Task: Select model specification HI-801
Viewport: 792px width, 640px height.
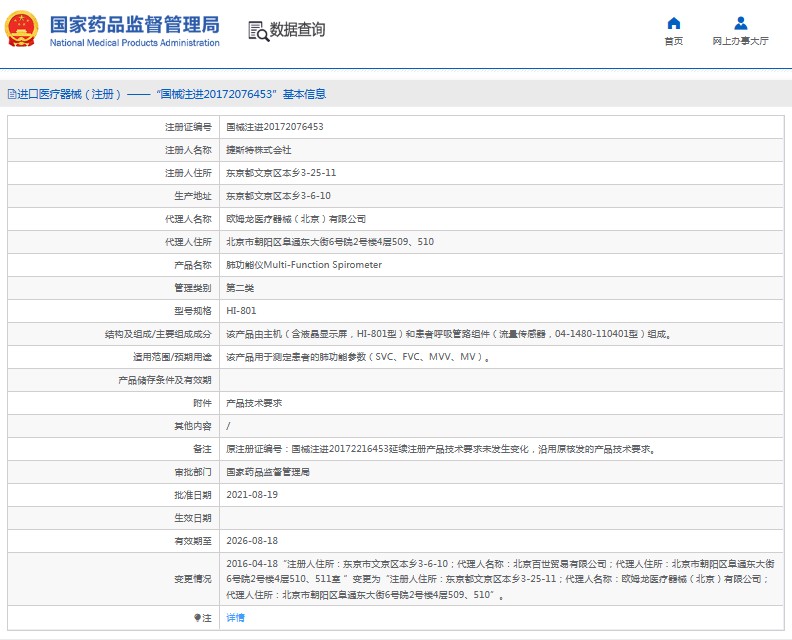Action: (241, 311)
